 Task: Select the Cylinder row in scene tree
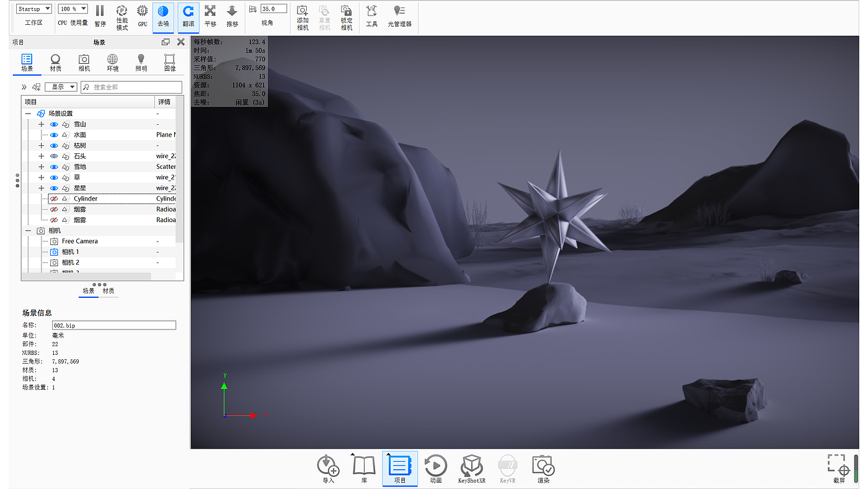pyautogui.click(x=112, y=199)
